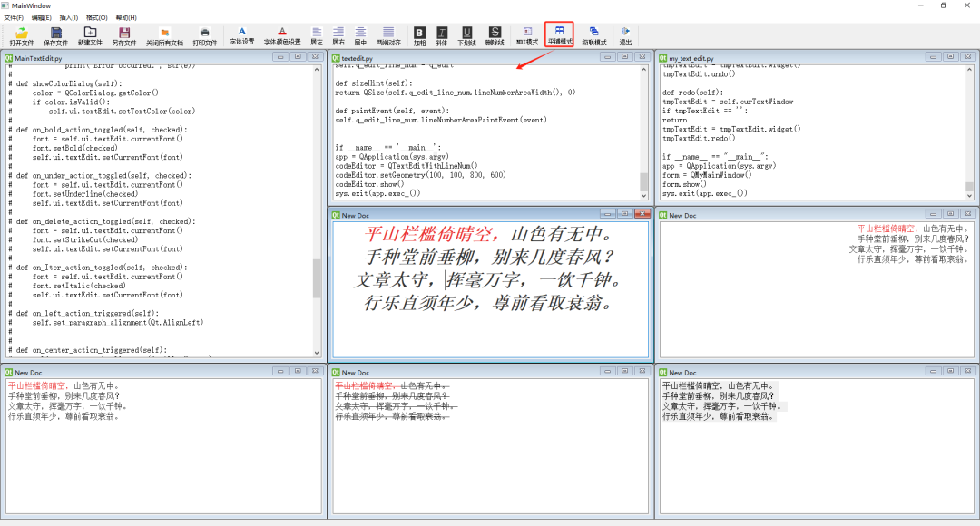The height and width of the screenshot is (526, 980).
Task: Restore down the MainWindow application
Action: (x=944, y=5)
